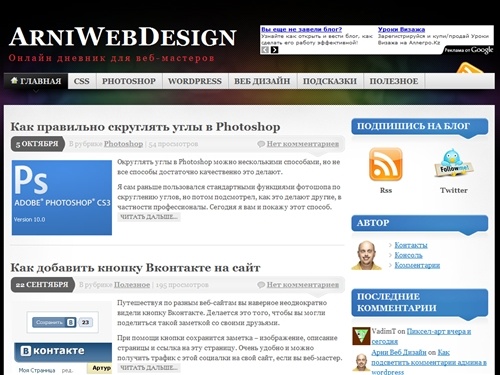Click ЧИТАТЬ ДАЛЬШЕ under Photoshop post

(149, 217)
